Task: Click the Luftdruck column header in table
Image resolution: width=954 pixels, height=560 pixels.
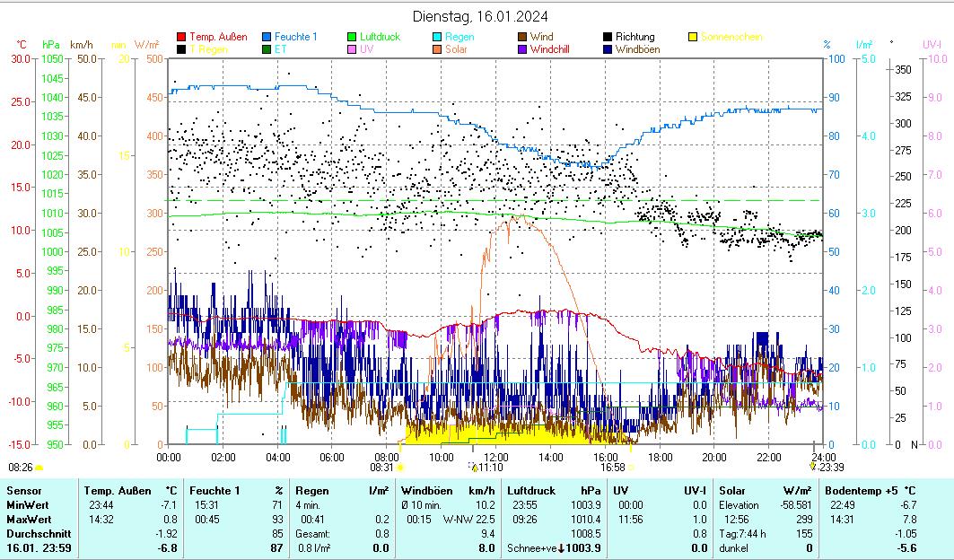Action: 529,491
